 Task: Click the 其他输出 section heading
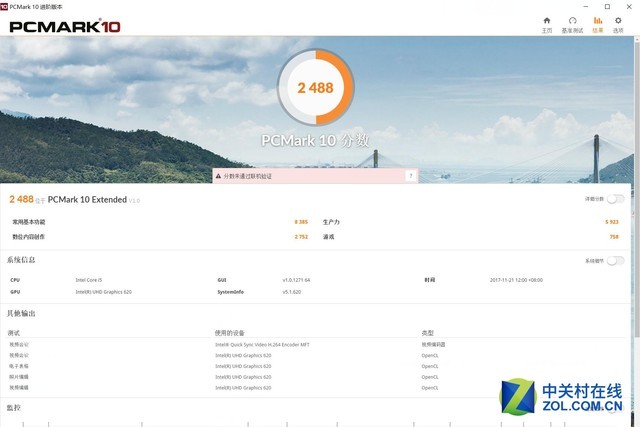21,314
